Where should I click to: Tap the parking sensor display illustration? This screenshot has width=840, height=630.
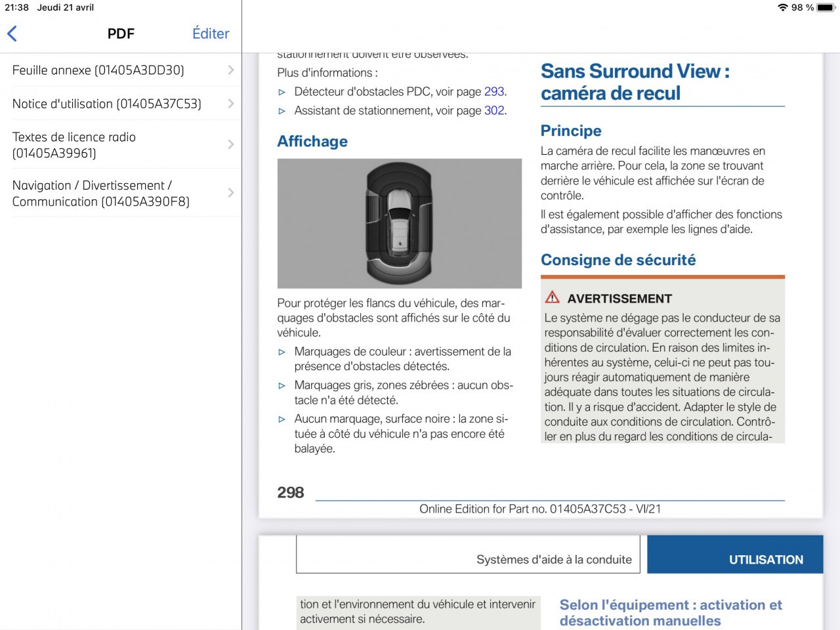pyautogui.click(x=400, y=223)
